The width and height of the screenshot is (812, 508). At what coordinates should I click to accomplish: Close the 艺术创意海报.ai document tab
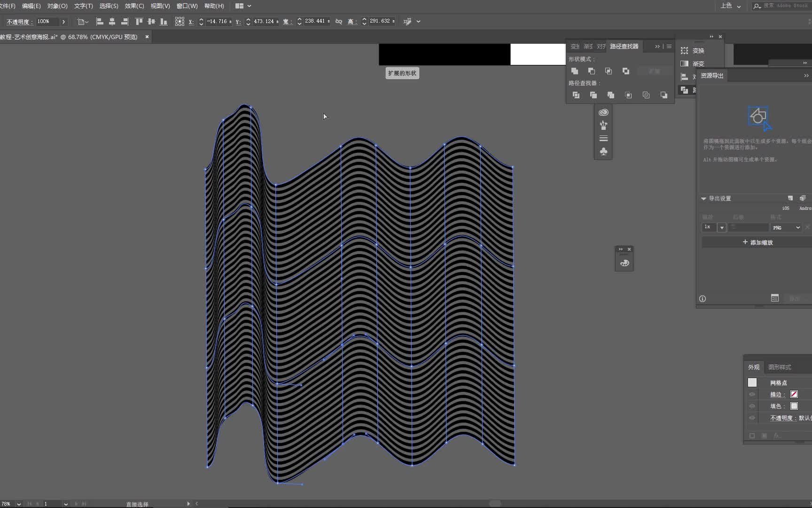pyautogui.click(x=147, y=37)
